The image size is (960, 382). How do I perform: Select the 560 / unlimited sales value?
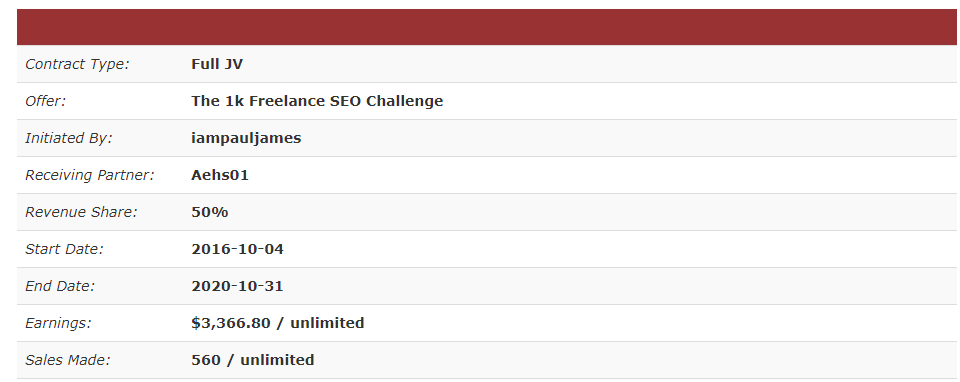coord(253,360)
